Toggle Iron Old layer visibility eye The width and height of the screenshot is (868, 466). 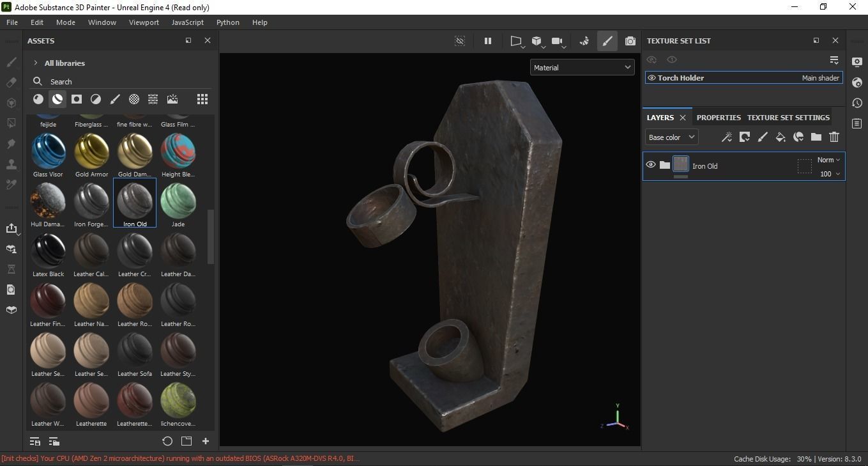(x=651, y=165)
